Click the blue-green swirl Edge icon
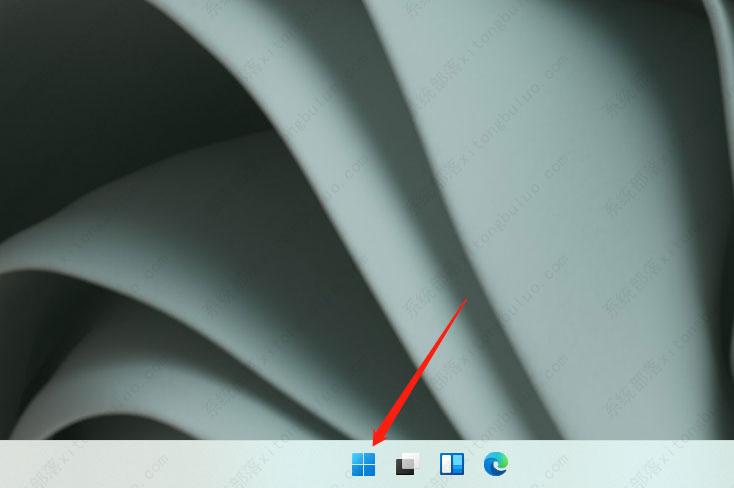 pyautogui.click(x=496, y=464)
